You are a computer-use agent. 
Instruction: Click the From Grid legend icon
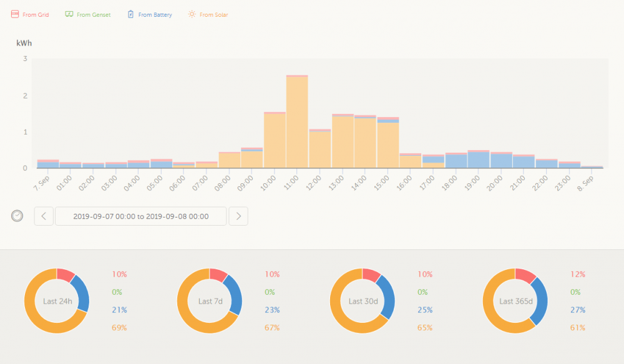click(15, 14)
